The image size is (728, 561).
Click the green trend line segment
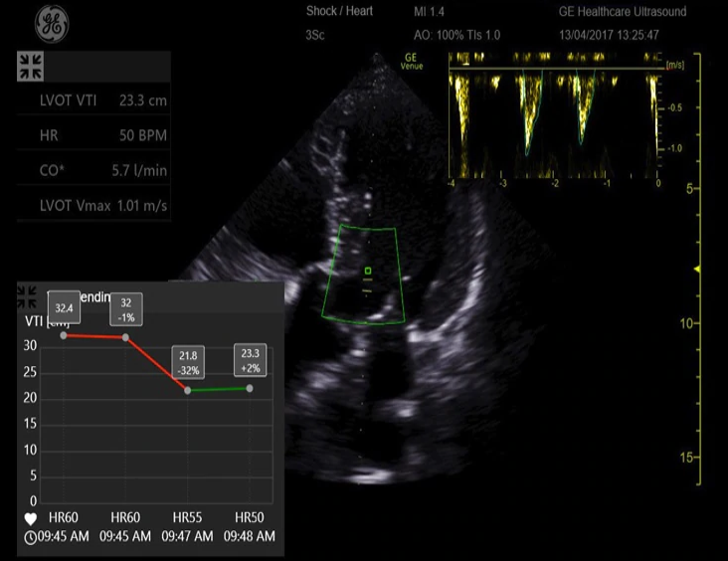pyautogui.click(x=219, y=389)
